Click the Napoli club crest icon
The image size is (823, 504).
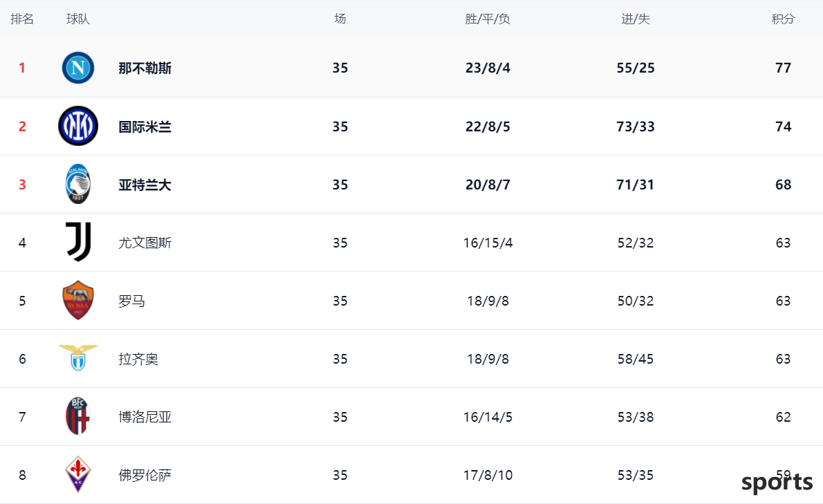point(78,68)
